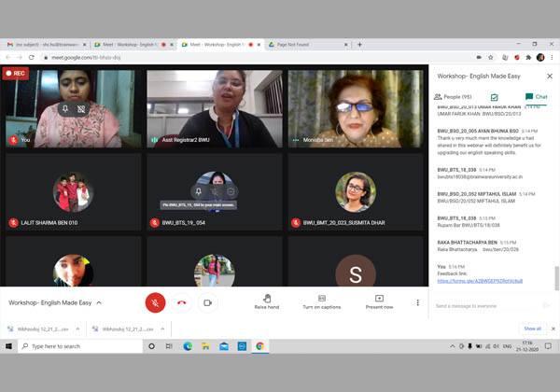This screenshot has width=560, height=392.
Task: Open first download item options chevron
Action: [x=77, y=329]
